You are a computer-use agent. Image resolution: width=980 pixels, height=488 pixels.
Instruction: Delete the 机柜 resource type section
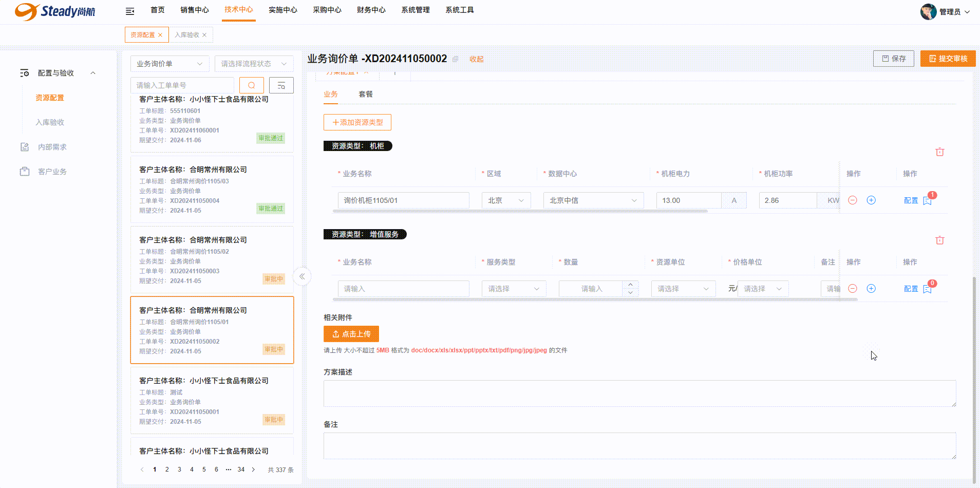click(x=940, y=152)
